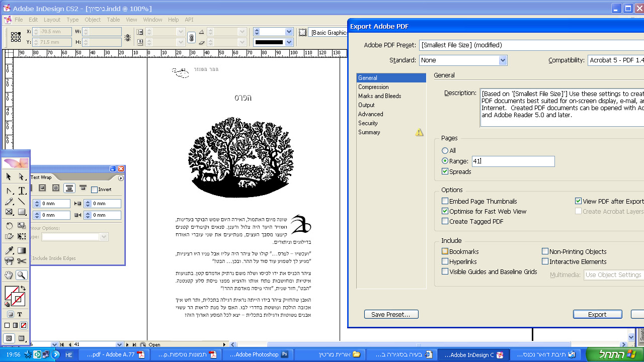
Task: Uncheck the Spreads checkbox
Action: [445, 171]
